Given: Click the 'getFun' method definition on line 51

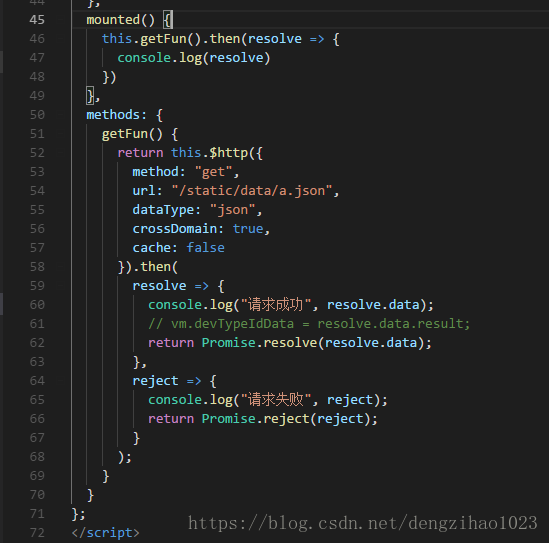Looking at the screenshot, I should pos(125,134).
